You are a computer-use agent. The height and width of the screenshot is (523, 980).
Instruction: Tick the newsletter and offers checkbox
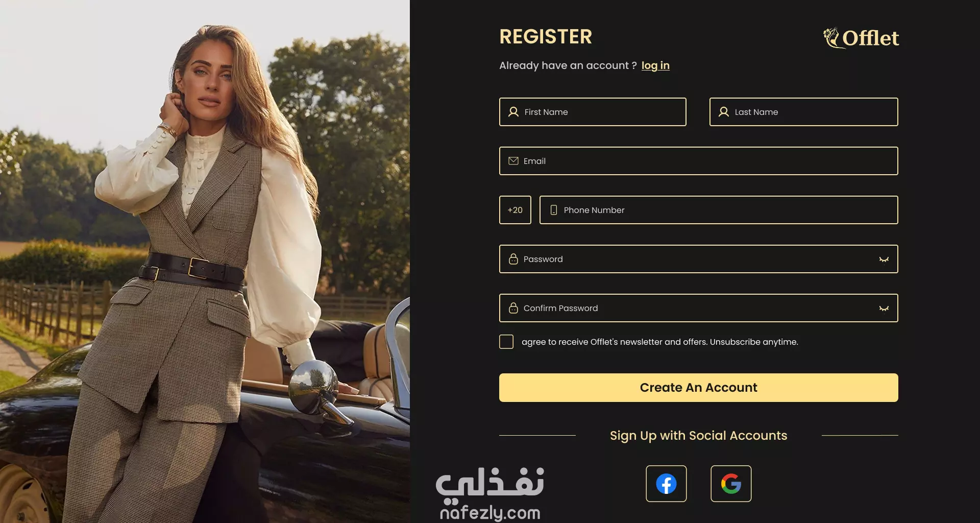pyautogui.click(x=506, y=342)
